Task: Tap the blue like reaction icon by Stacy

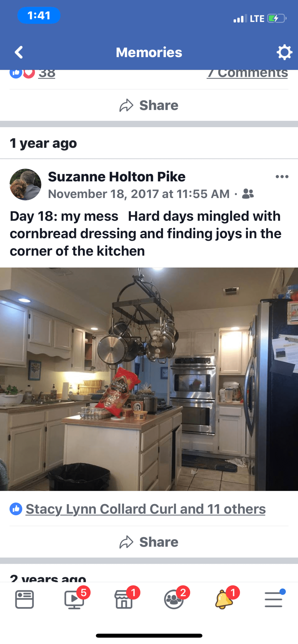Action: [16, 509]
